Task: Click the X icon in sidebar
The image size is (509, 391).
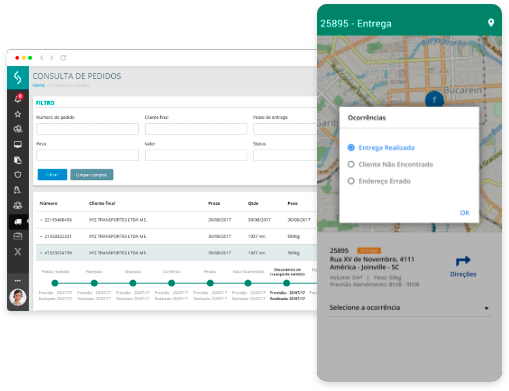Action: point(18,251)
